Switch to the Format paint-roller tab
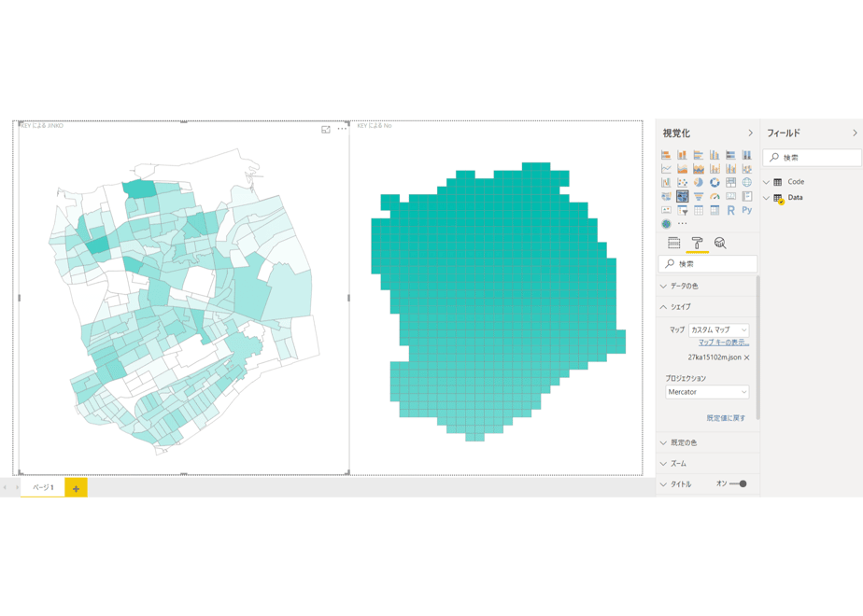This screenshot has height=616, width=863. pyautogui.click(x=697, y=243)
